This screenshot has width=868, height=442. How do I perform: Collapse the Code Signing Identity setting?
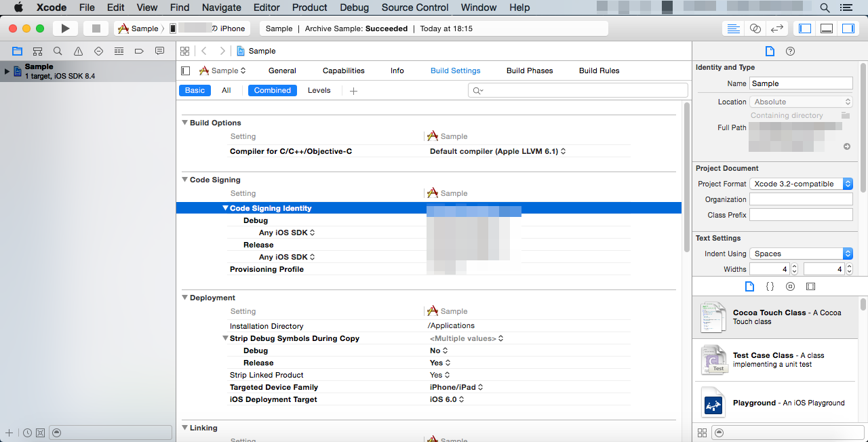pyautogui.click(x=226, y=208)
